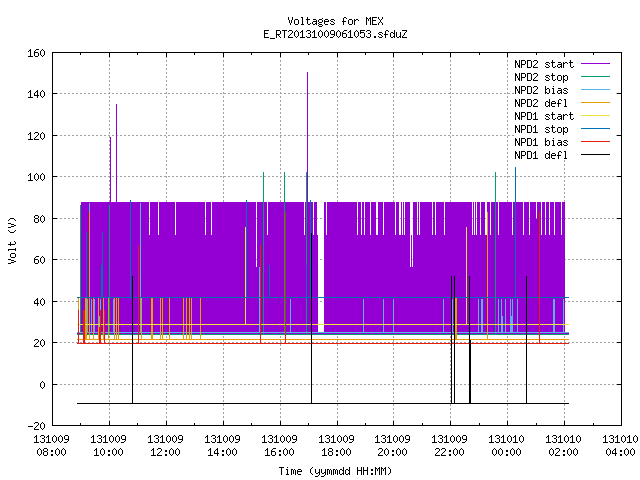640x480 pixels.
Task: Select the 'NPD1 stop' legend label
Action: click(x=541, y=129)
